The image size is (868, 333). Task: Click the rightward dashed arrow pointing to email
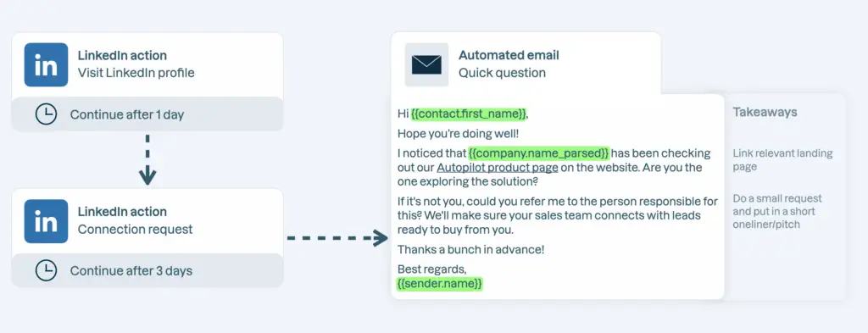[337, 238]
